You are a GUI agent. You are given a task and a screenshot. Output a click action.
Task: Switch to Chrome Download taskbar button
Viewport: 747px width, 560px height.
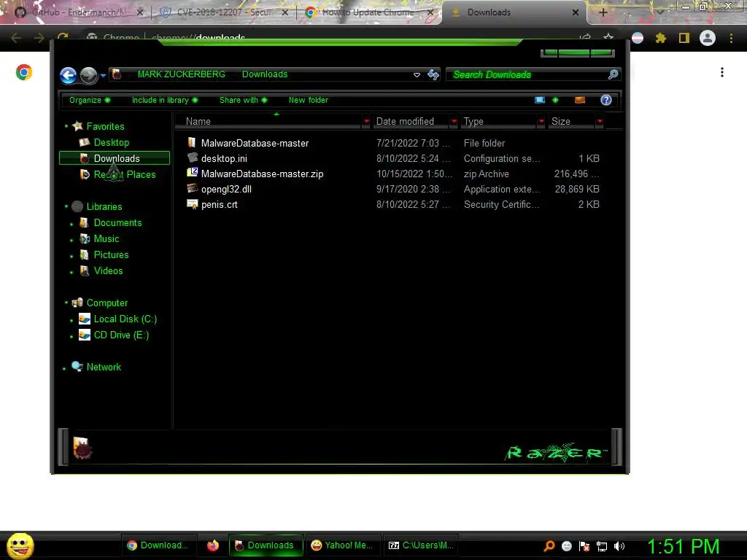click(158, 545)
